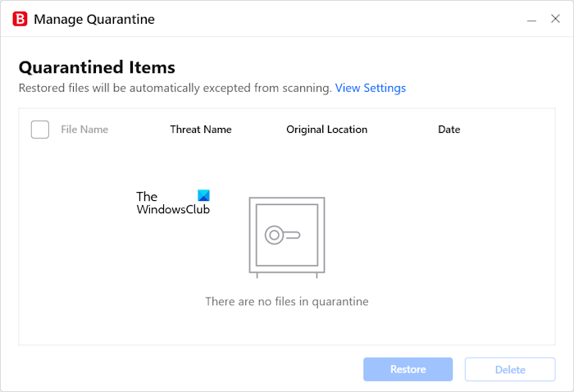Click the Quarantined Items heading
Viewport: 574px width, 392px height.
pos(97,67)
